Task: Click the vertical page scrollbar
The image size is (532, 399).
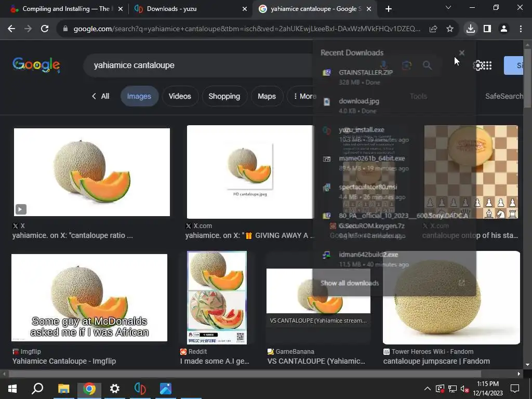Action: (x=527, y=78)
